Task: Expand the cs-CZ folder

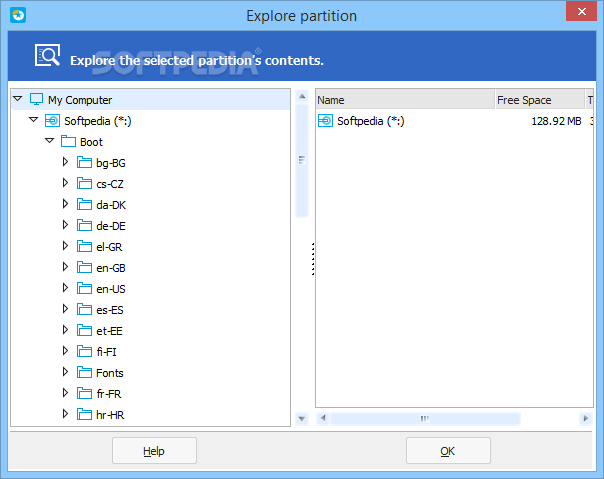Action: point(65,183)
